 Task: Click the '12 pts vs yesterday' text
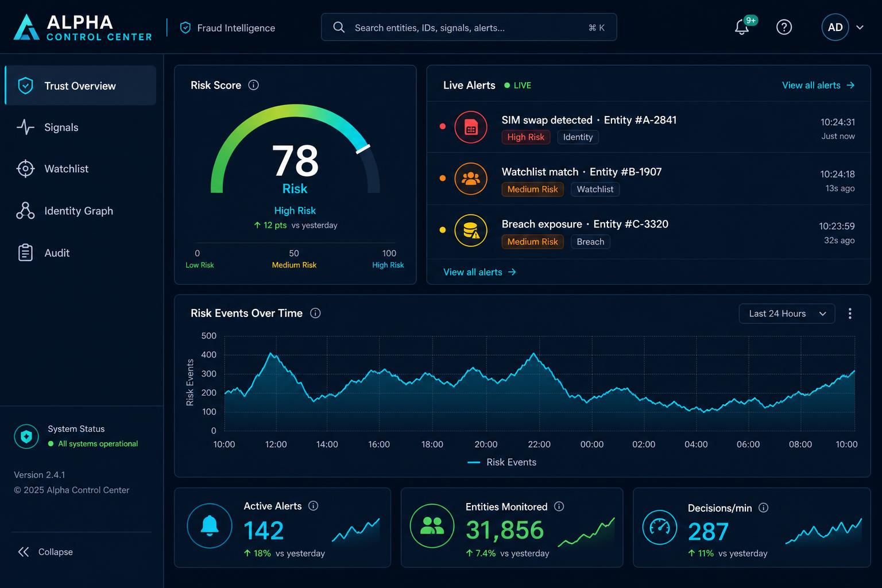[x=295, y=225]
